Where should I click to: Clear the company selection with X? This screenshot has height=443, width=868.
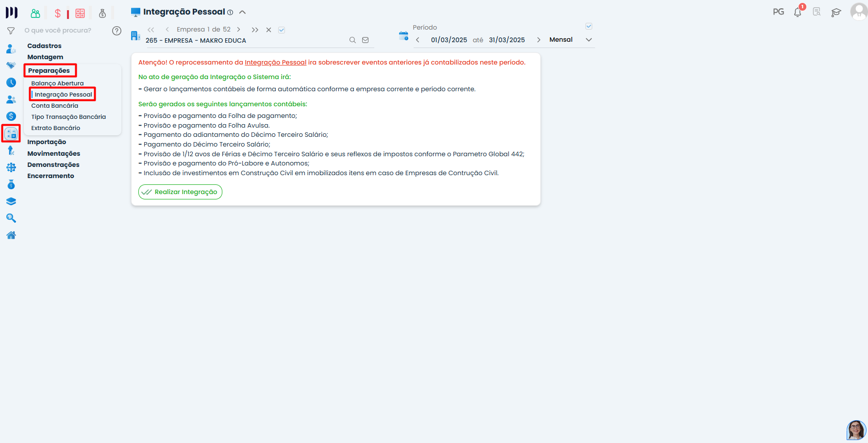pyautogui.click(x=268, y=30)
